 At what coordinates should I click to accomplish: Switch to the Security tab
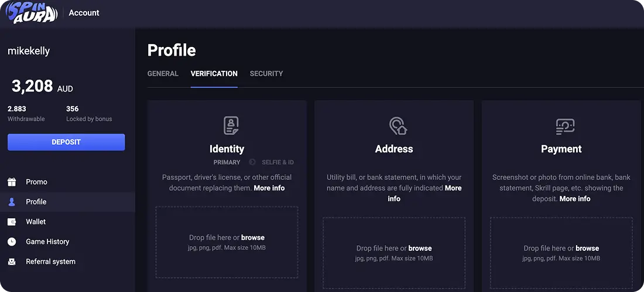tap(266, 74)
